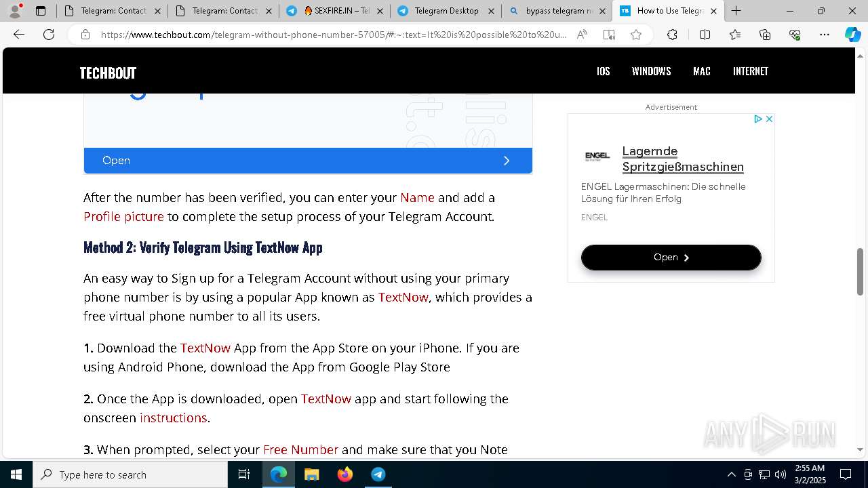
Task: Open a new tab with plus
Action: 736,11
